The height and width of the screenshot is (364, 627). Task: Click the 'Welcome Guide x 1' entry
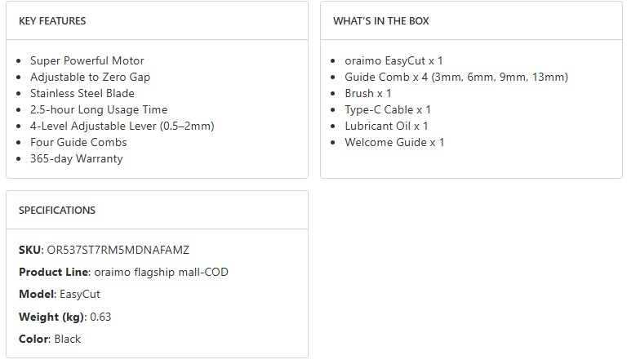point(394,142)
